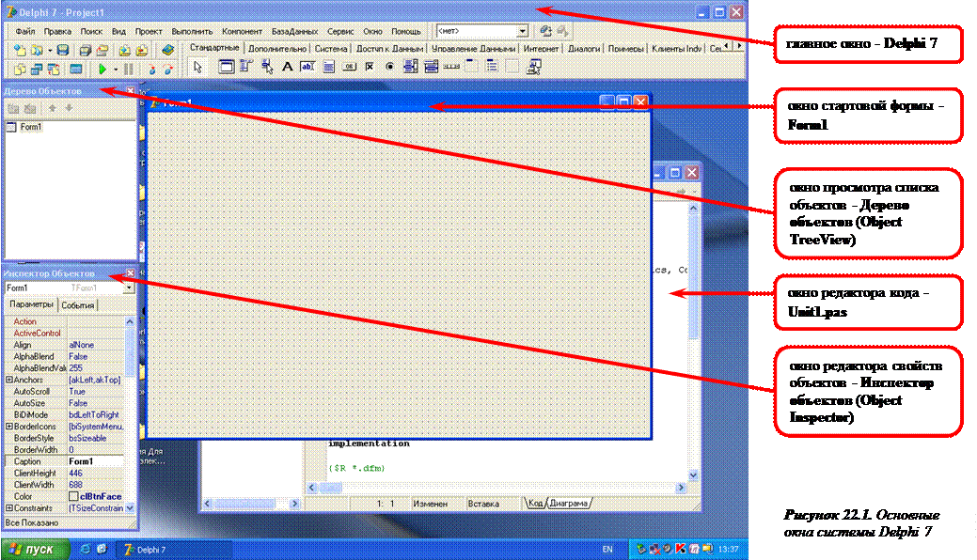Viewport: 977px width, 560px height.
Task: Switch to the События tab
Action: pyautogui.click(x=77, y=305)
